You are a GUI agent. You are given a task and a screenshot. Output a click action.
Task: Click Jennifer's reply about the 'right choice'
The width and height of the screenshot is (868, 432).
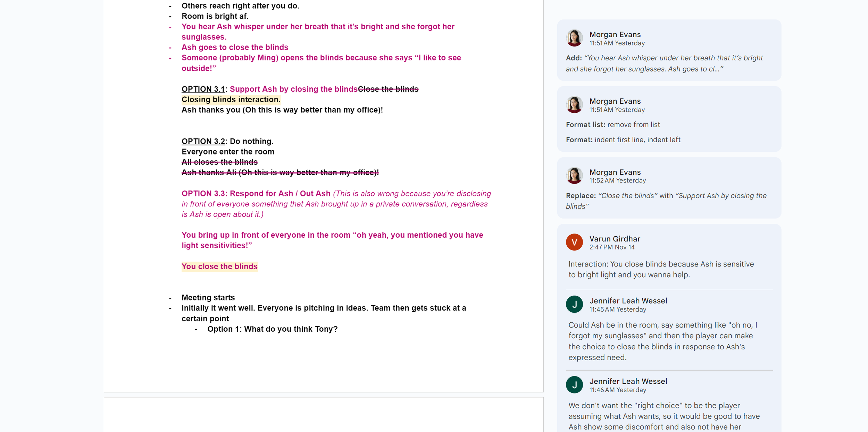pyautogui.click(x=663, y=416)
